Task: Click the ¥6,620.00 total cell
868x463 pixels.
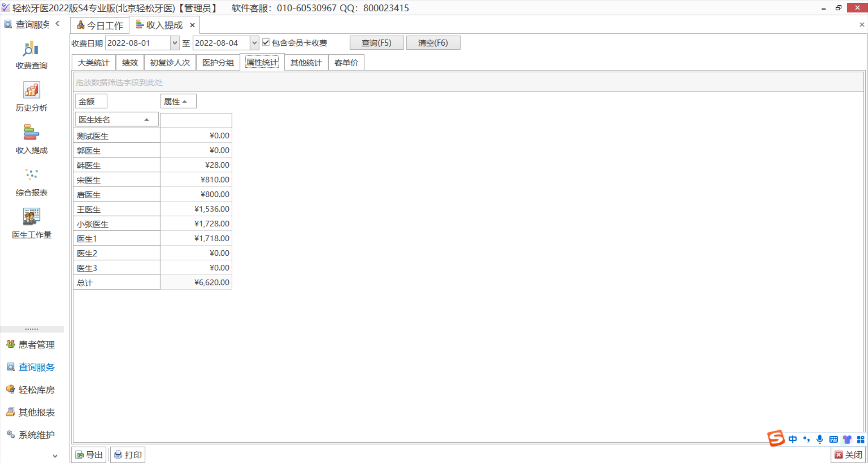Action: point(196,282)
